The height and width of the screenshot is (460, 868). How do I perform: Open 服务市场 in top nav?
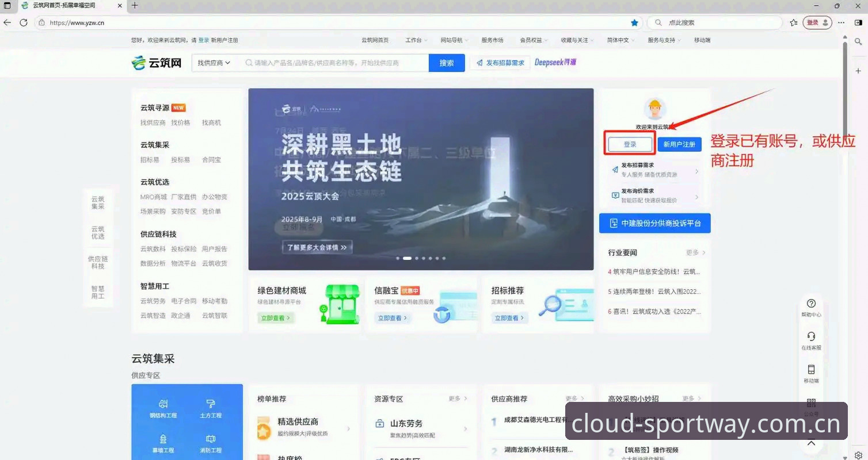click(x=492, y=40)
